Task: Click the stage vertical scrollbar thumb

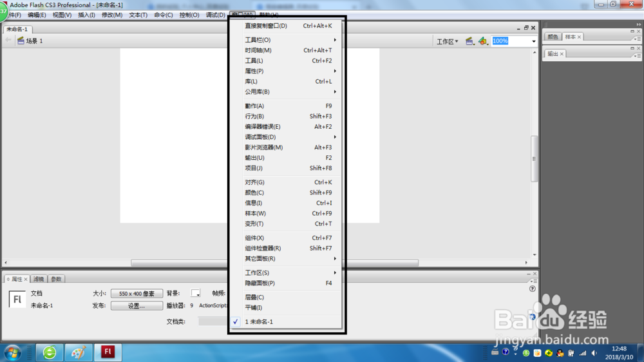Action: [534, 158]
